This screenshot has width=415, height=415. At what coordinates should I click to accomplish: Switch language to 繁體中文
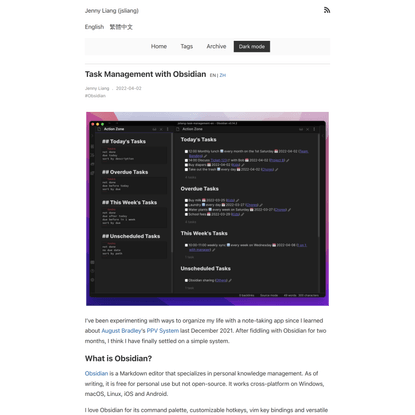point(121,27)
